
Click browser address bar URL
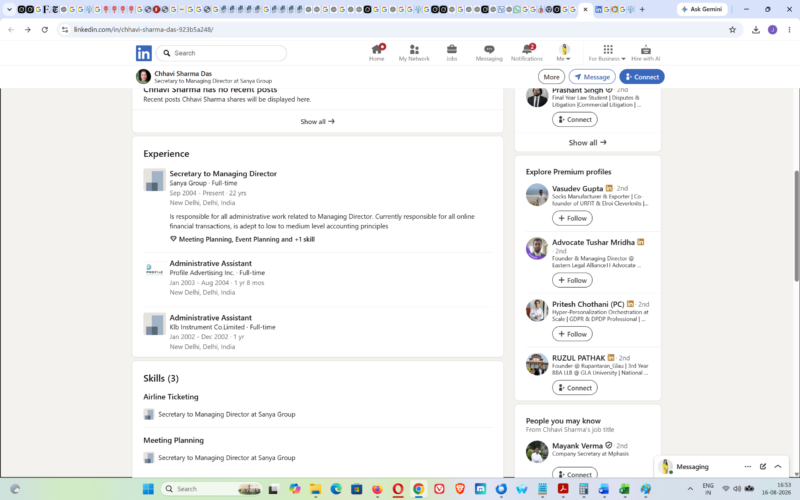click(143, 30)
